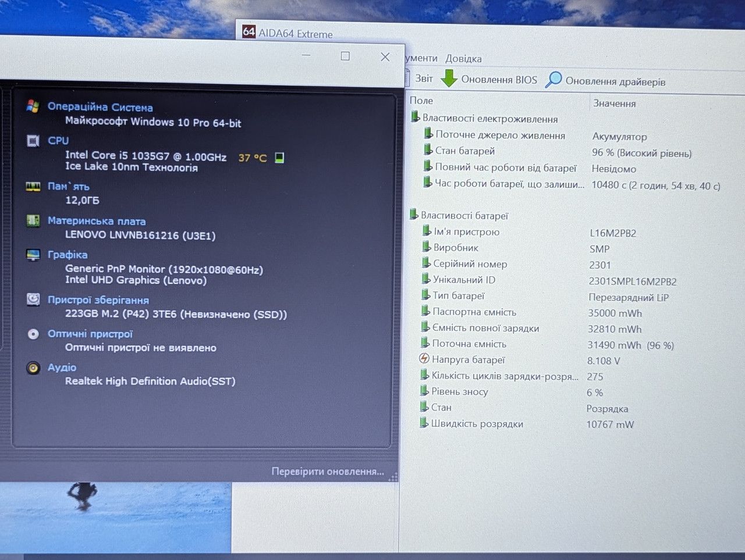Click the Оптичні пристрої disc icon
This screenshot has height=560, width=745.
33,334
